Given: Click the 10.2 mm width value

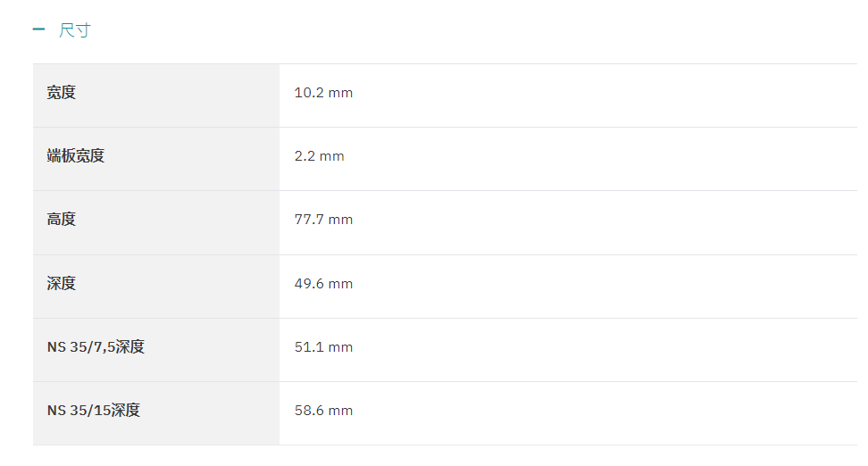Looking at the screenshot, I should coord(323,93).
